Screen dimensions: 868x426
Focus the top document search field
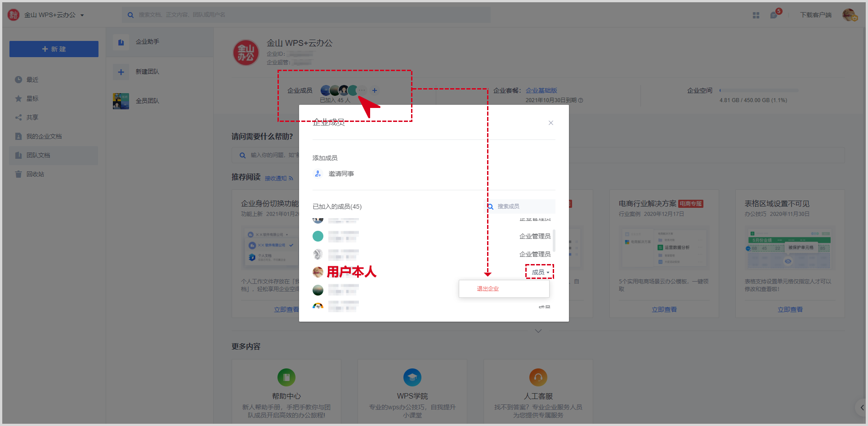point(306,15)
